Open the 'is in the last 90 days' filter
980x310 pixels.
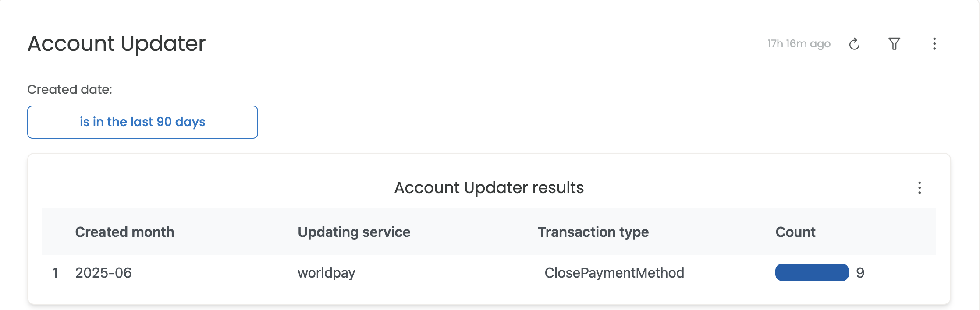point(142,122)
